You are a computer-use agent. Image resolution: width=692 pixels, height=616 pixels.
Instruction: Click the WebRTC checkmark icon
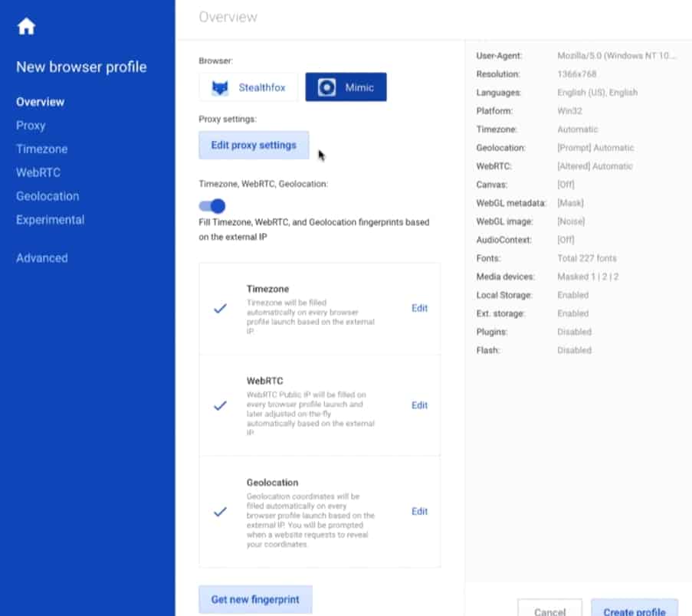[x=220, y=405]
